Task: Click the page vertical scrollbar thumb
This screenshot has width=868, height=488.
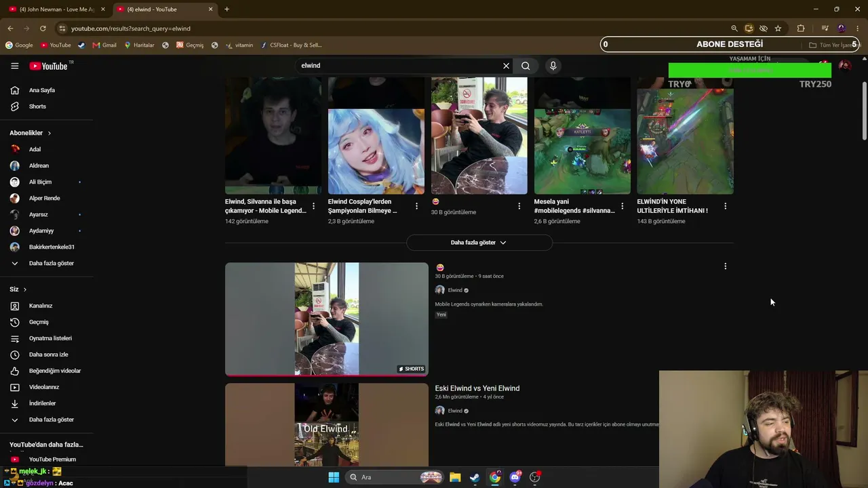Action: pos(864,110)
